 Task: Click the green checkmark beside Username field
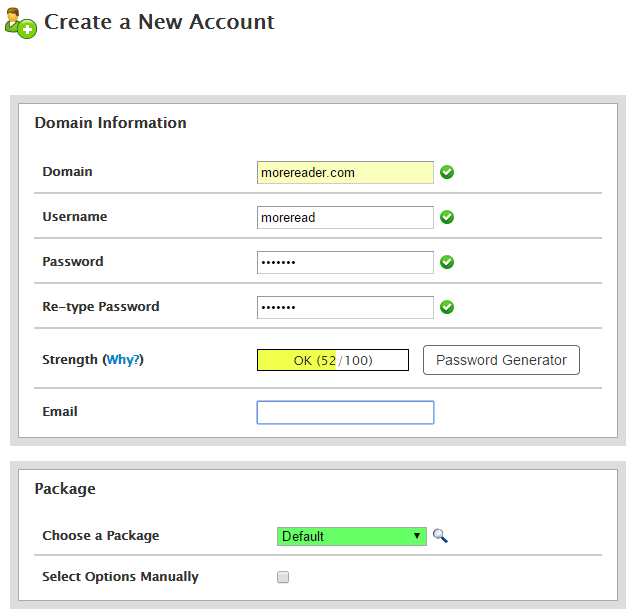click(447, 217)
